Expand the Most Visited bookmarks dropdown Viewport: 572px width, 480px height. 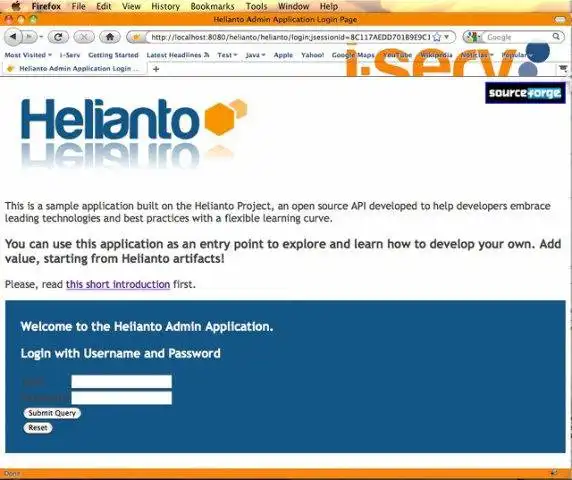(28, 55)
